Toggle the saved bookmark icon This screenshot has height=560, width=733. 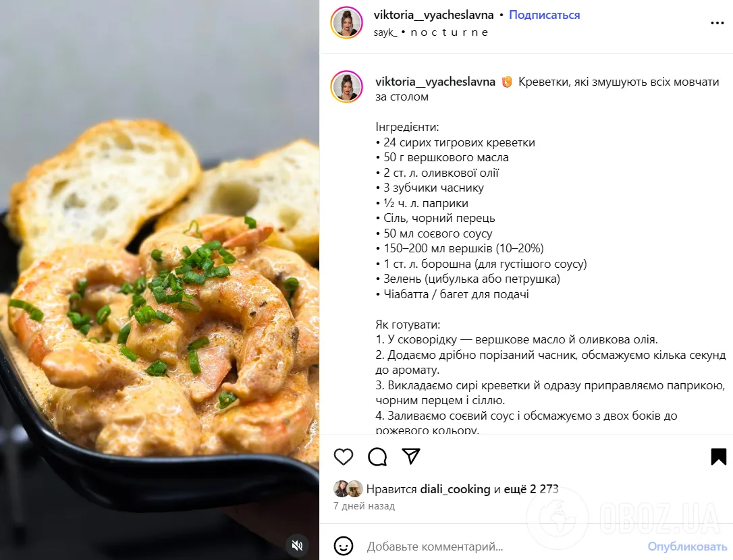719,457
